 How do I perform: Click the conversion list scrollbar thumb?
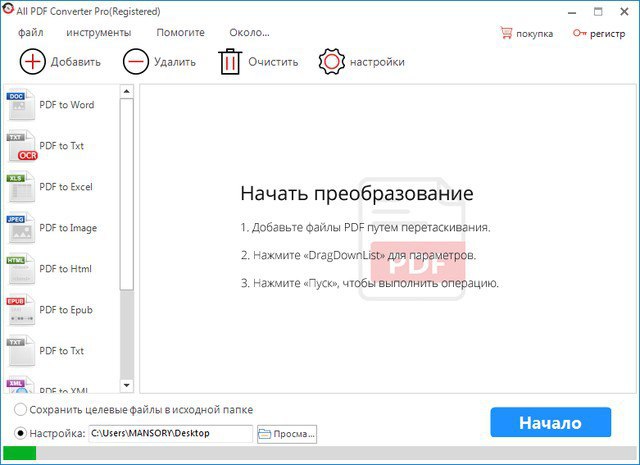coord(127,194)
